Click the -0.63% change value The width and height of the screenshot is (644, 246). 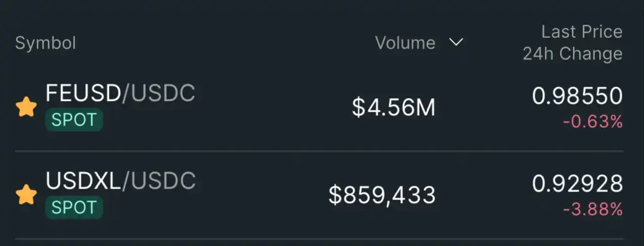592,122
